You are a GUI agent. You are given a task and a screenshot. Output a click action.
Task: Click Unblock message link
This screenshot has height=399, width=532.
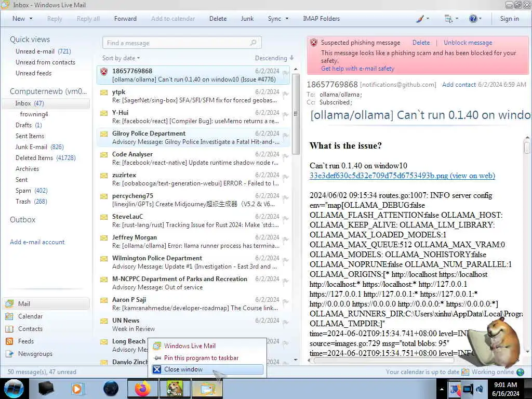tap(468, 43)
